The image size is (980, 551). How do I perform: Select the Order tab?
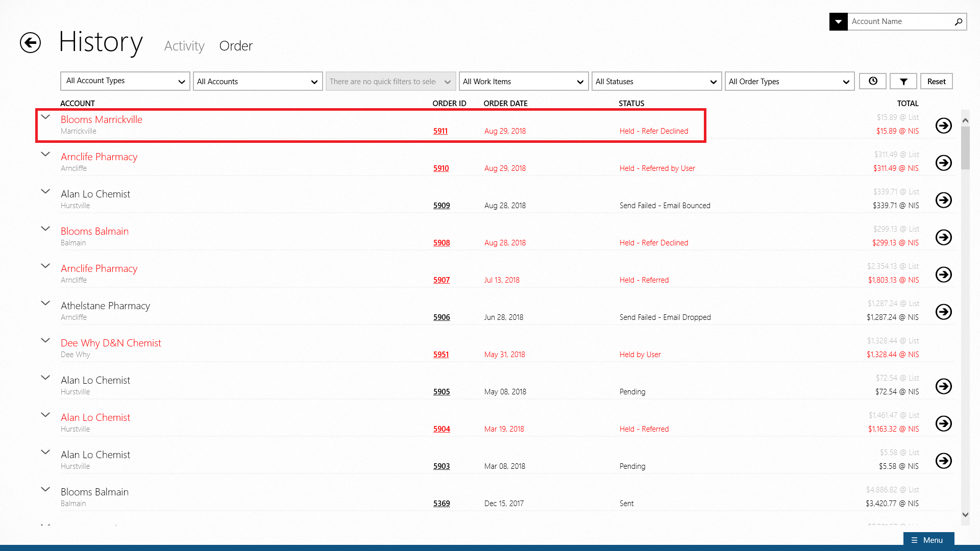click(x=236, y=46)
